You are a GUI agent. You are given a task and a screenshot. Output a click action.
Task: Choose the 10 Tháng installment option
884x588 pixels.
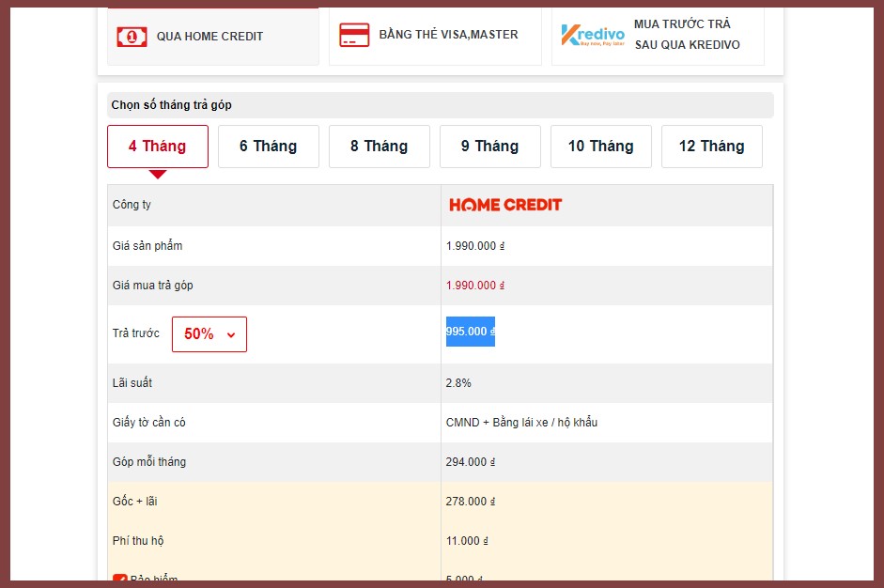tap(601, 147)
